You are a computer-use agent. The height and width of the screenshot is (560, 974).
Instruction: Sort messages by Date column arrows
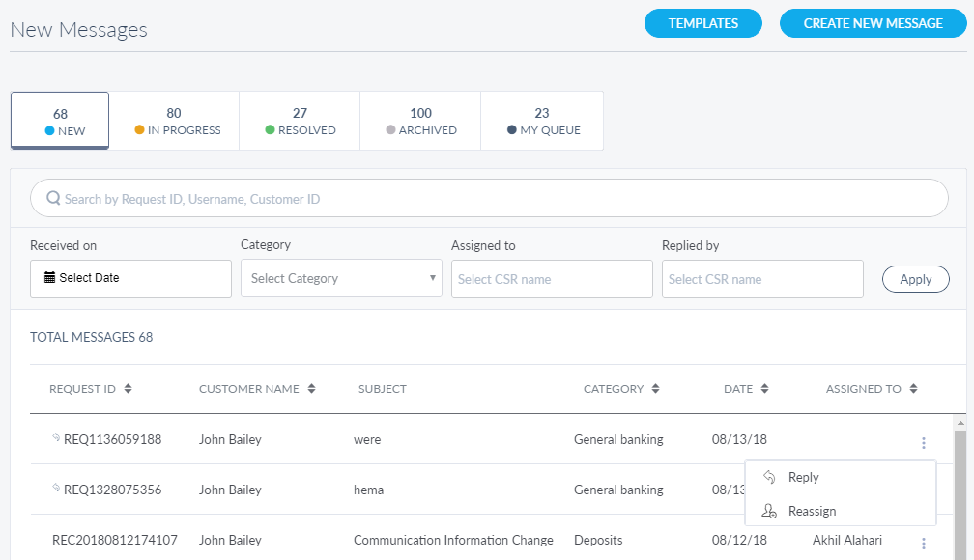[765, 389]
